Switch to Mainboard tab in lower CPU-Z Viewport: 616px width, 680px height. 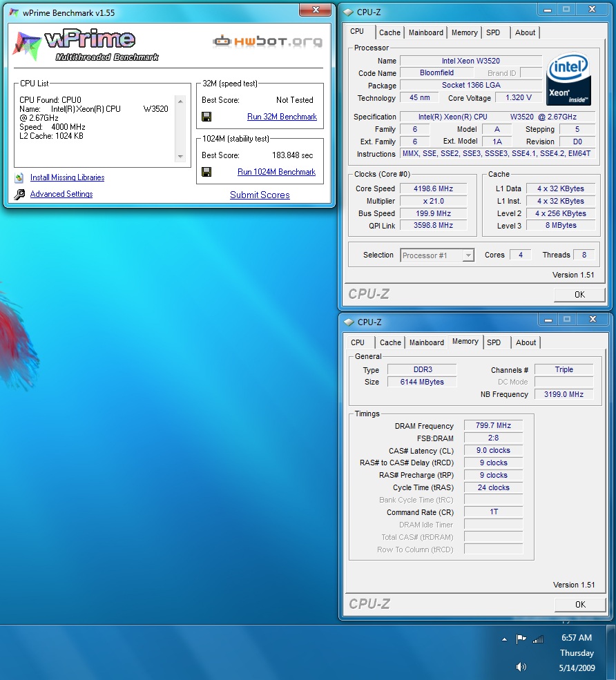click(427, 342)
